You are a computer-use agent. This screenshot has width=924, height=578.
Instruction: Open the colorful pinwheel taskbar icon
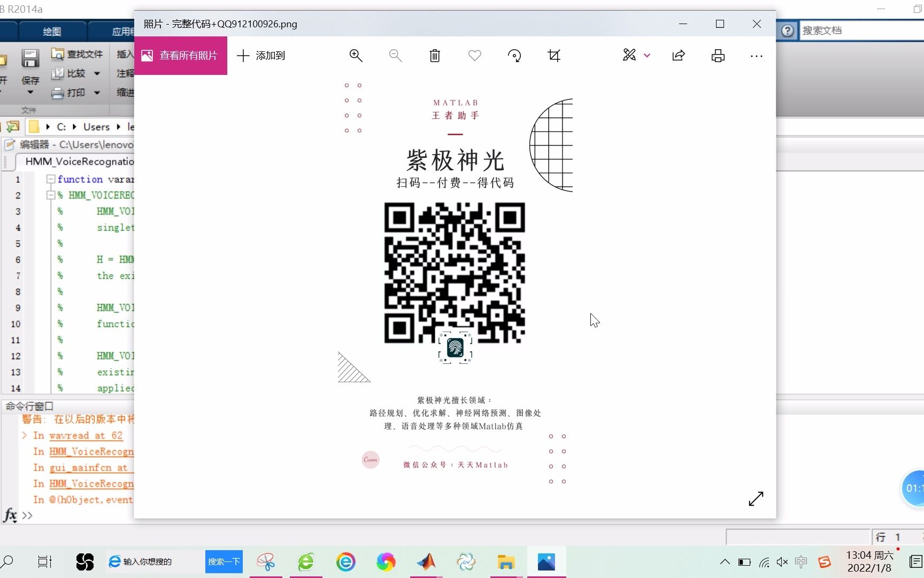pyautogui.click(x=386, y=562)
